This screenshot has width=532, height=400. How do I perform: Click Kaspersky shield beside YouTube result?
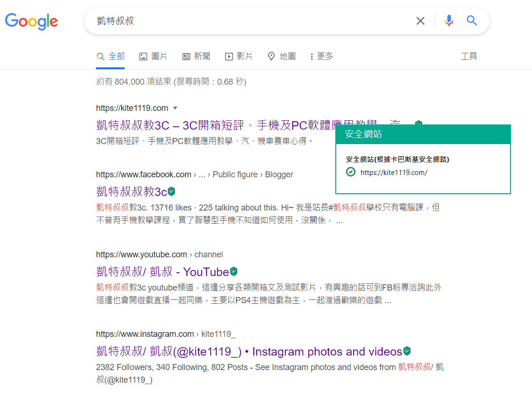tap(234, 271)
